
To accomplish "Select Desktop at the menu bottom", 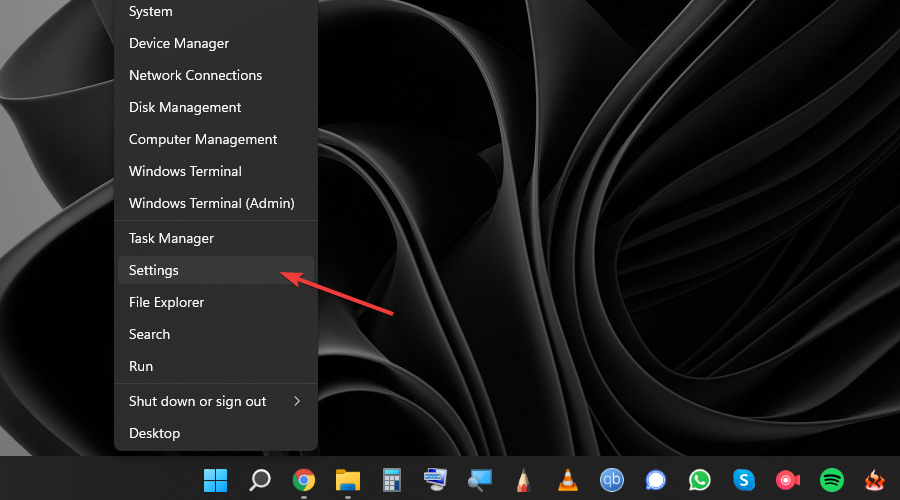I will click(x=154, y=433).
